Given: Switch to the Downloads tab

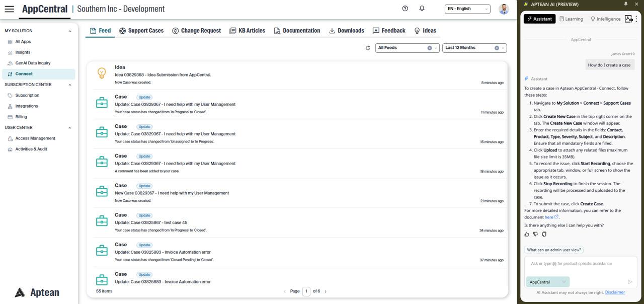Looking at the screenshot, I should 346,31.
